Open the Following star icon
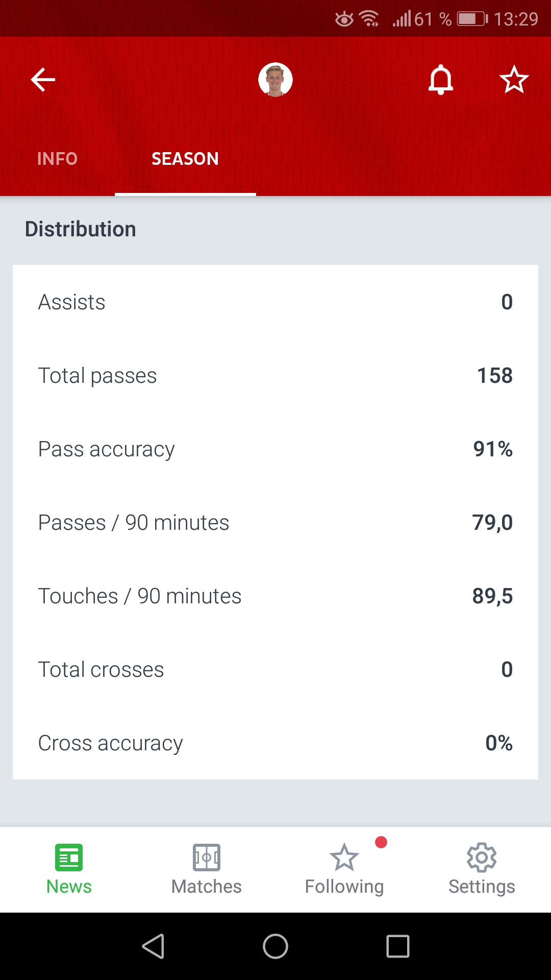This screenshot has height=980, width=551. [344, 857]
